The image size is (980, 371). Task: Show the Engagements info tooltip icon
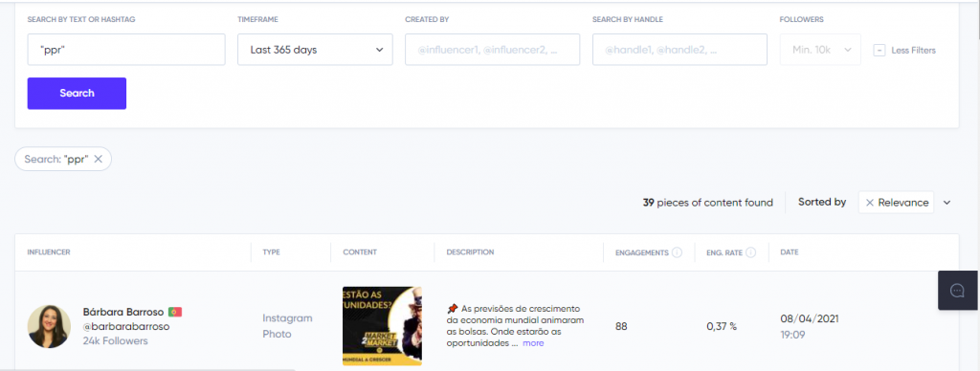tap(677, 252)
